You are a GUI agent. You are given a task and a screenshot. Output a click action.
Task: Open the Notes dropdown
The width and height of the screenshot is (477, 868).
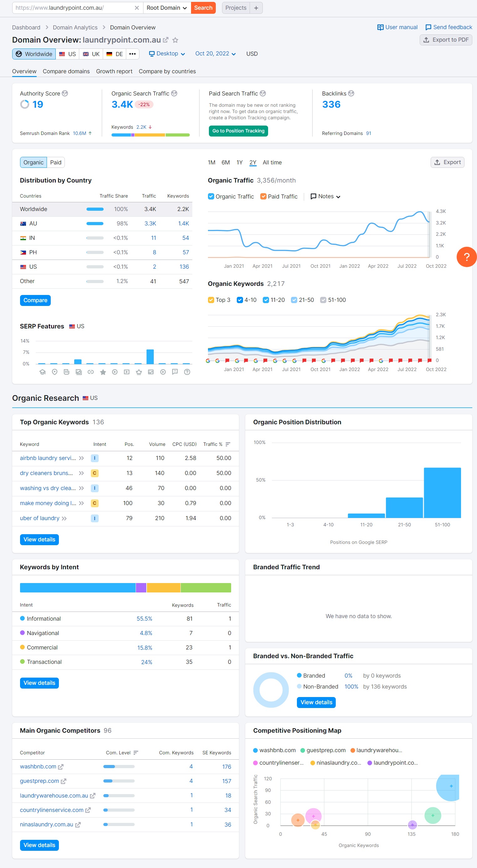click(325, 196)
